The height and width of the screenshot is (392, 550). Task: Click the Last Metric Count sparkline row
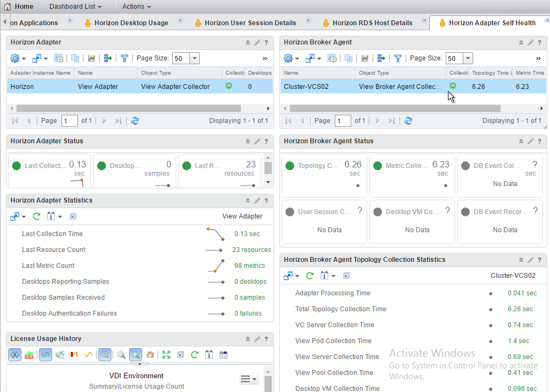140,266
